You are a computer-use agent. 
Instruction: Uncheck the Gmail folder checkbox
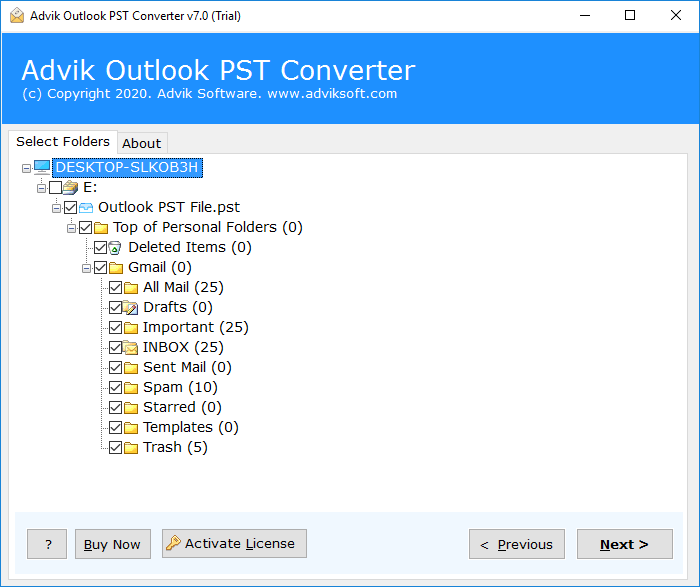coord(100,268)
